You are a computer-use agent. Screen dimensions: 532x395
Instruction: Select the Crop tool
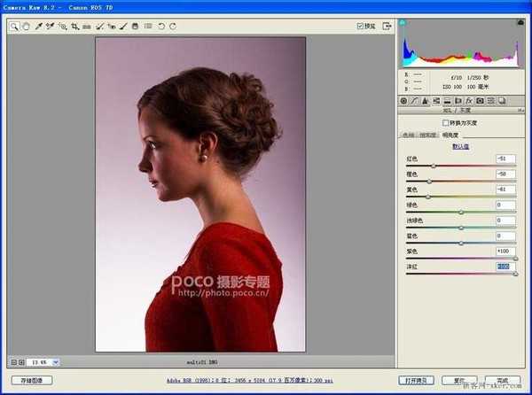(x=74, y=27)
